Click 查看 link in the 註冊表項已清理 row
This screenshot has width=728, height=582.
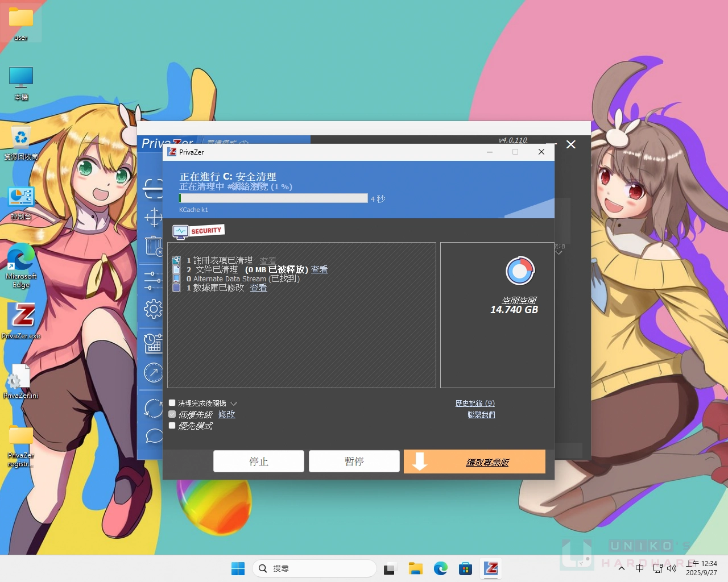pyautogui.click(x=268, y=260)
